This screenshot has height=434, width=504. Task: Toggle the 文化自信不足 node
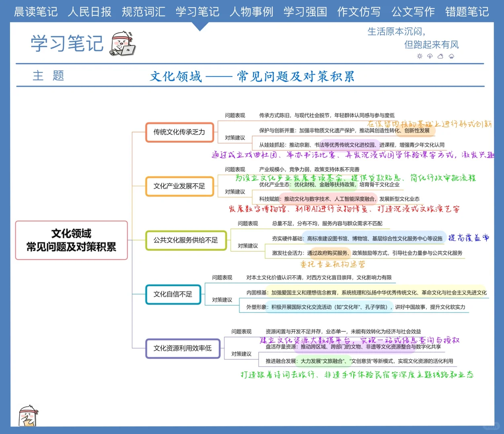(x=173, y=295)
